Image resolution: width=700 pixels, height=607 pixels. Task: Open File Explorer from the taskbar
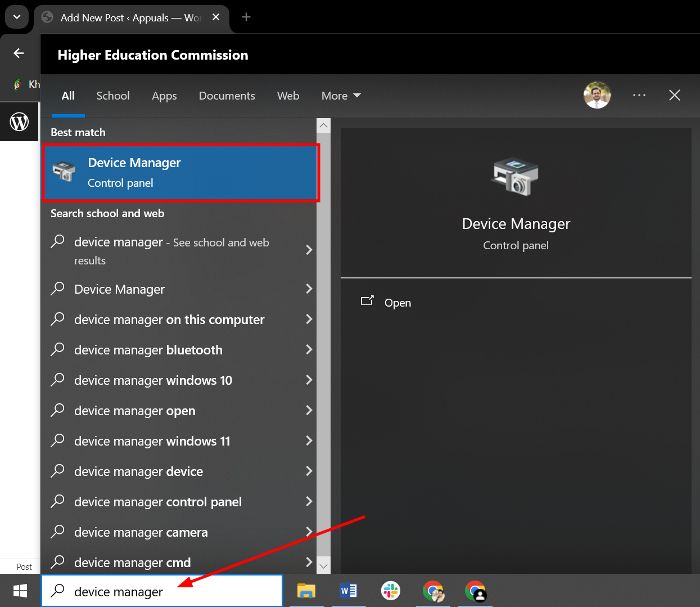306,591
